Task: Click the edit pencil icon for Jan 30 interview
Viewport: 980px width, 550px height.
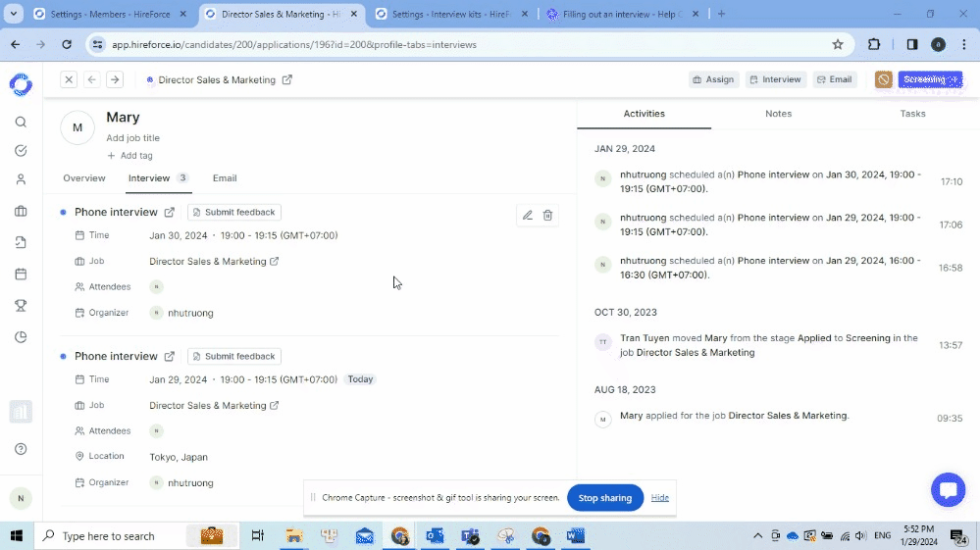Action: [x=528, y=215]
